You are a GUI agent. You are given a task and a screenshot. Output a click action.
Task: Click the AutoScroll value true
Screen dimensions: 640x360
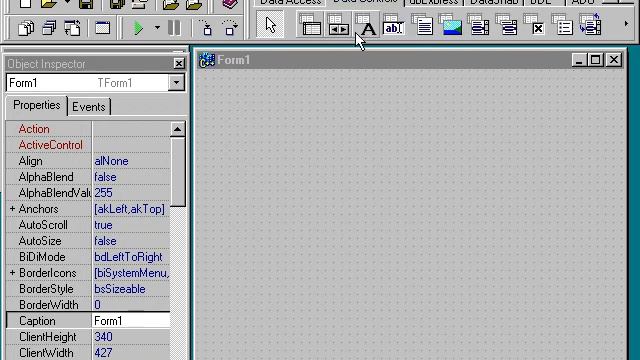[x=103, y=225]
